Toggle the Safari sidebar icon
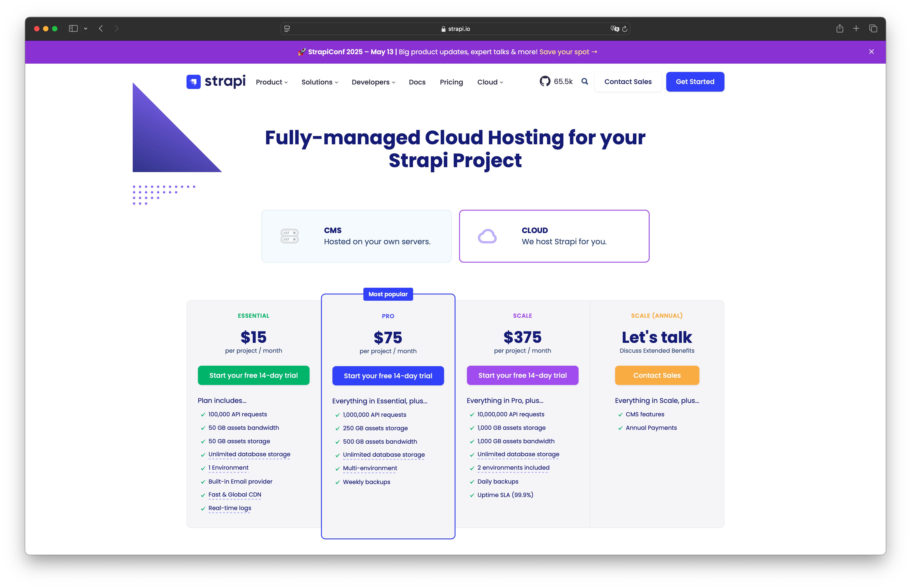The image size is (911, 588). click(73, 29)
